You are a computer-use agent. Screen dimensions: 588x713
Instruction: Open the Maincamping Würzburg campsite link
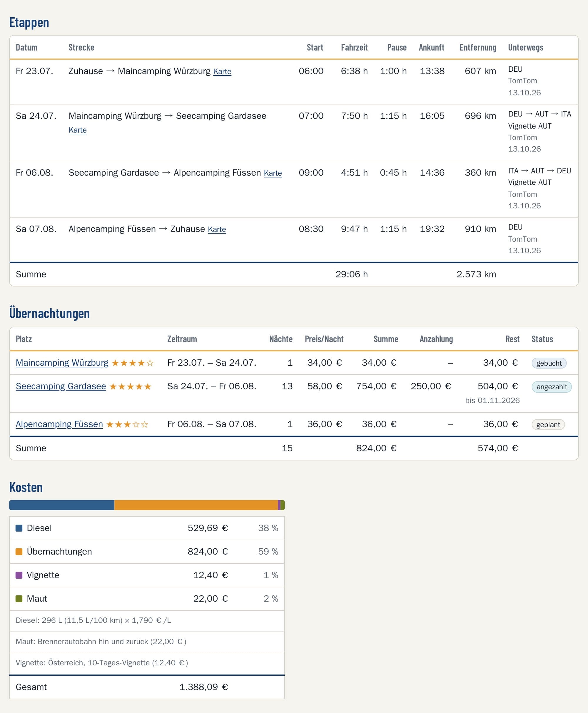pyautogui.click(x=62, y=363)
